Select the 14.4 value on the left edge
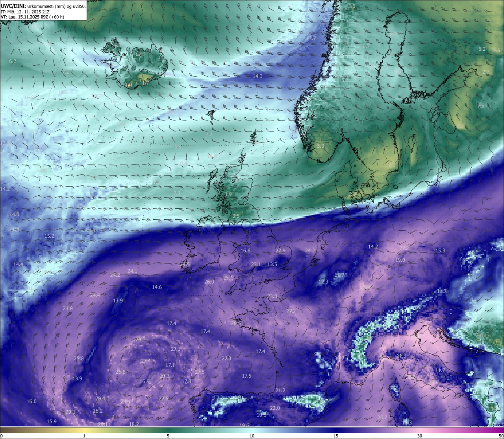The width and height of the screenshot is (504, 439). point(18,264)
